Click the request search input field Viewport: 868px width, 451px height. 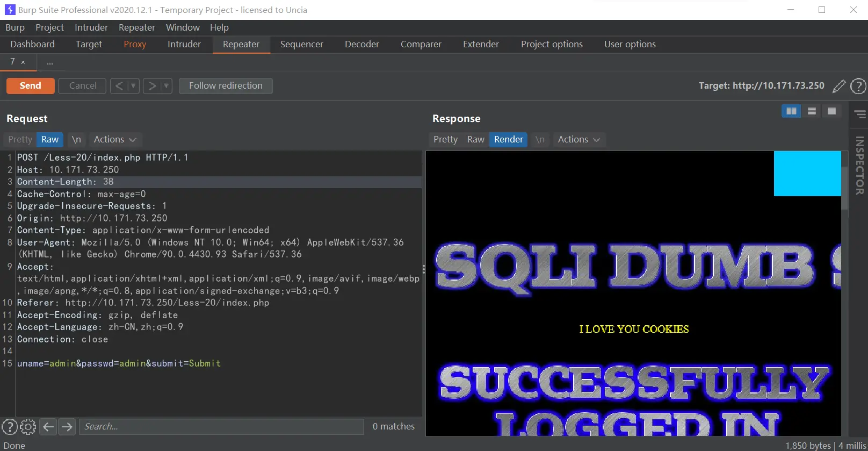coord(221,427)
